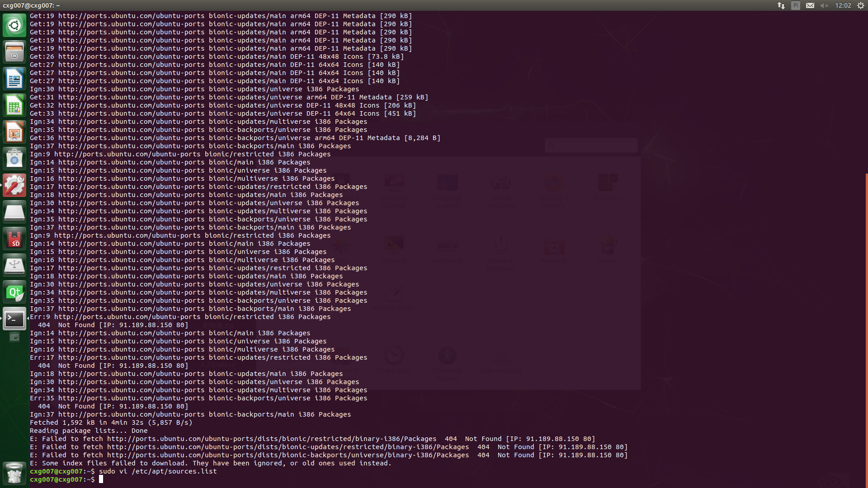This screenshot has width=868, height=488.
Task: Open the Pi keyboard input source menu
Action: pos(796,5)
